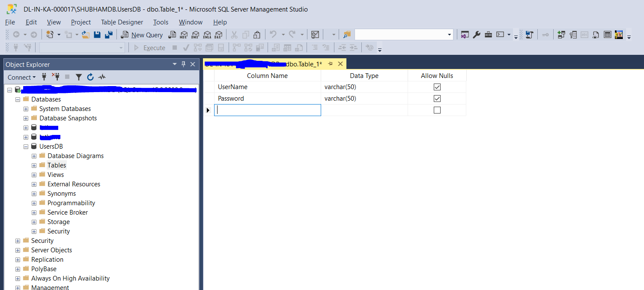644x290 pixels.
Task: Open the Activity Monitor icon
Action: [315, 35]
